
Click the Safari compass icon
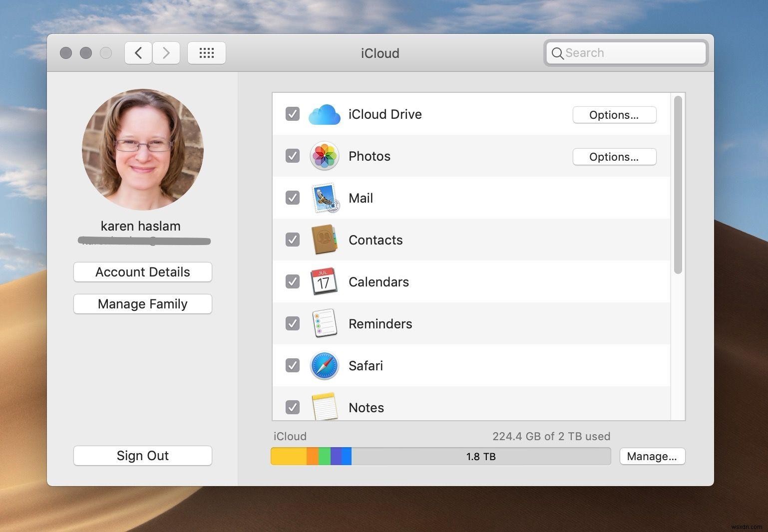coord(325,365)
